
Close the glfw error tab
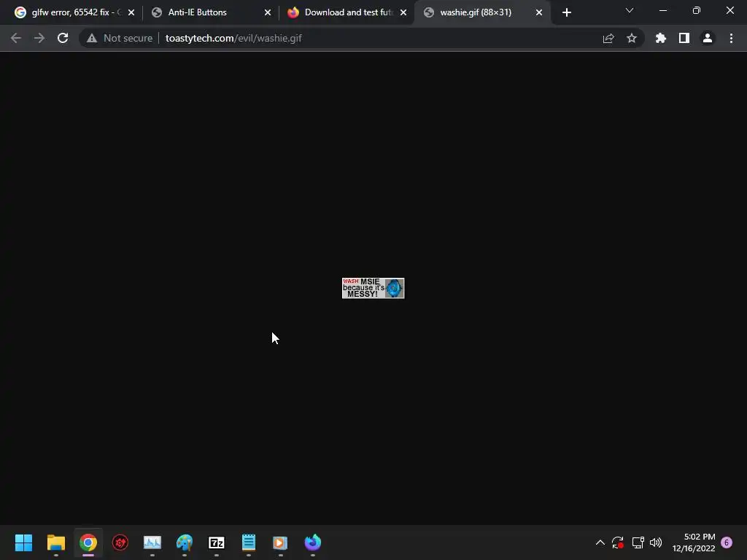point(131,12)
